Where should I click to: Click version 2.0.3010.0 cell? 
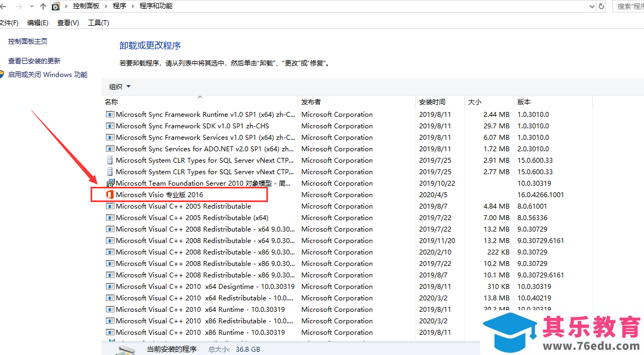click(533, 149)
